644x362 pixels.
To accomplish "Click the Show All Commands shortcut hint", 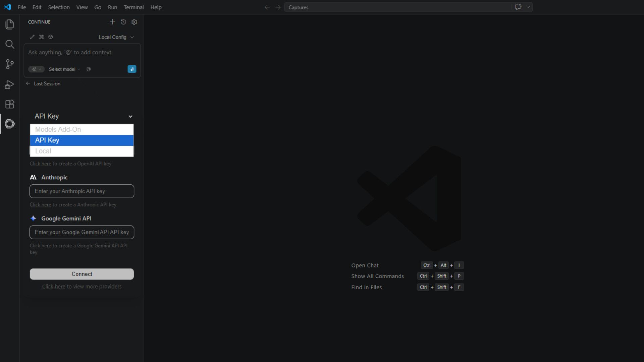I will tap(377, 276).
